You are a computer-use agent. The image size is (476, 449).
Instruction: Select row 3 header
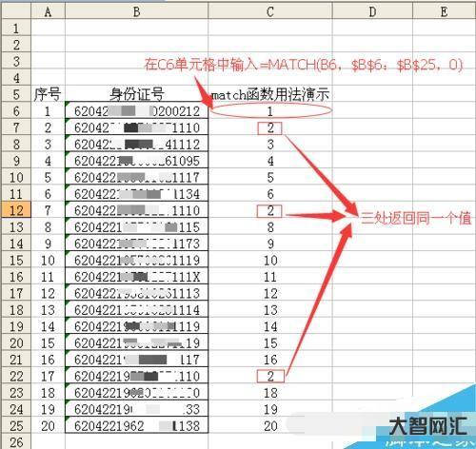click(16, 61)
